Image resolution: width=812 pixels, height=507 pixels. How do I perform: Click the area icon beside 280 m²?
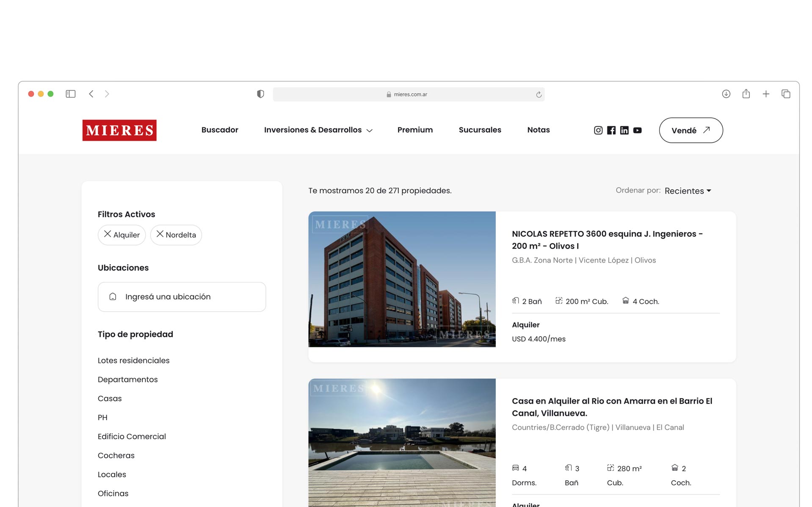pyautogui.click(x=610, y=468)
